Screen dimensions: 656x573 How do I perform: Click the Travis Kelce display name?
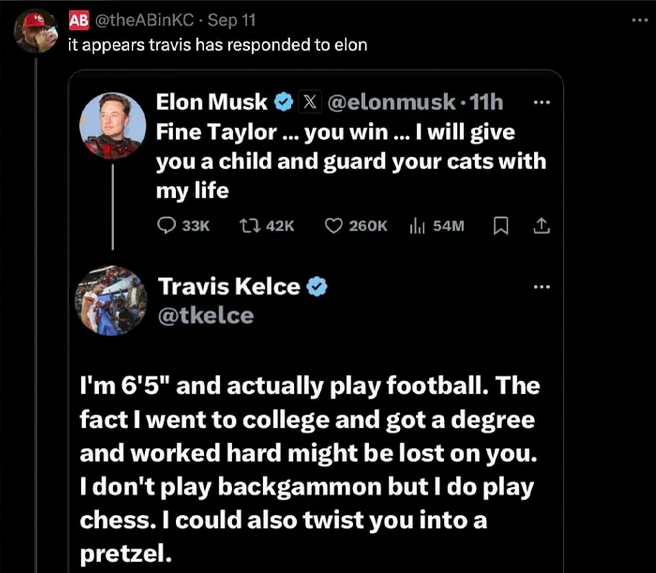click(x=229, y=287)
